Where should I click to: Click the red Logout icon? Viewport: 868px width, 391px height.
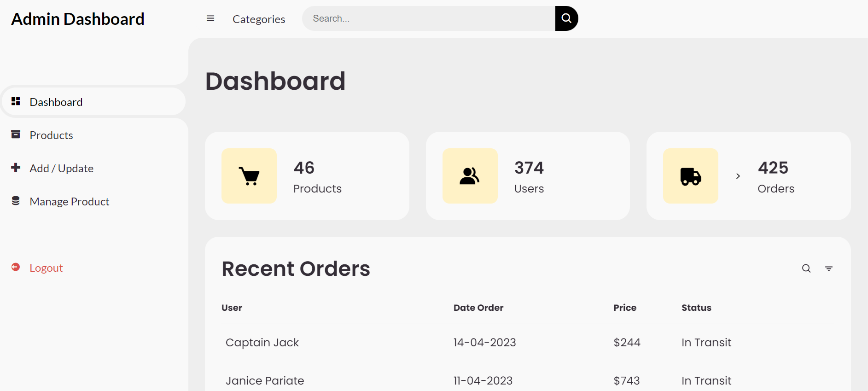click(x=15, y=267)
